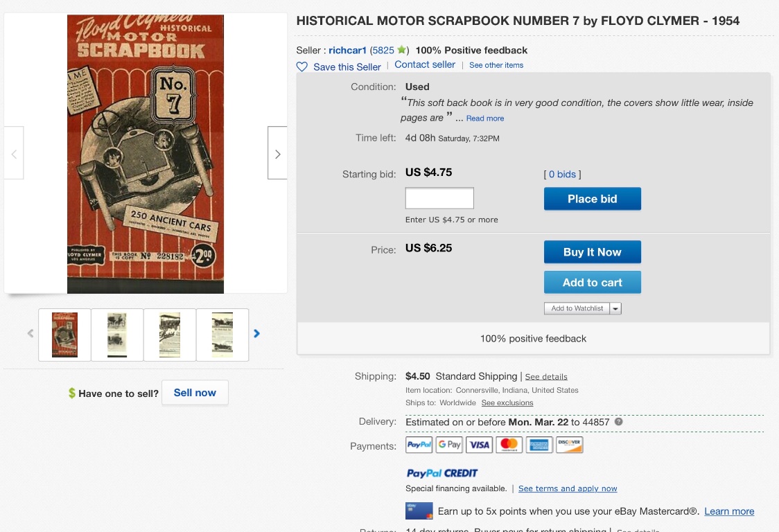Select the second thumbnail image
Viewport: 779px width, 532px height.
click(117, 335)
